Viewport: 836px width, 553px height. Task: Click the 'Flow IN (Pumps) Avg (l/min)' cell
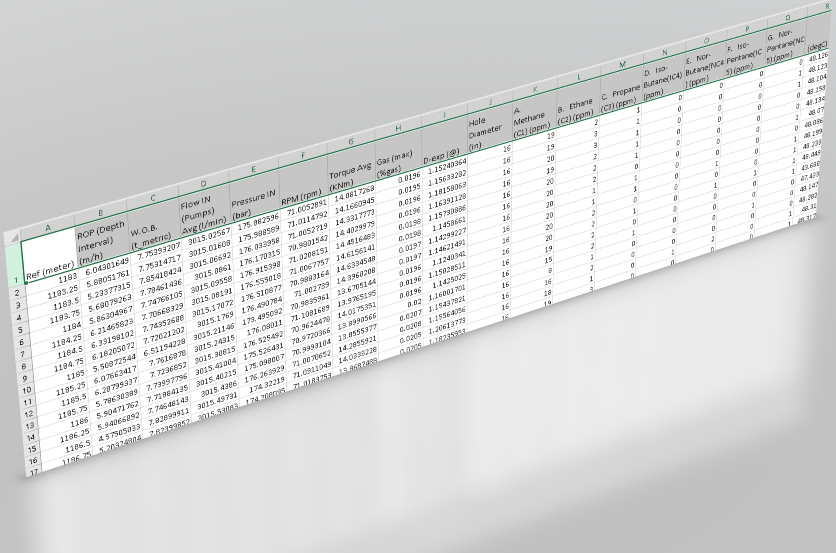pos(204,213)
